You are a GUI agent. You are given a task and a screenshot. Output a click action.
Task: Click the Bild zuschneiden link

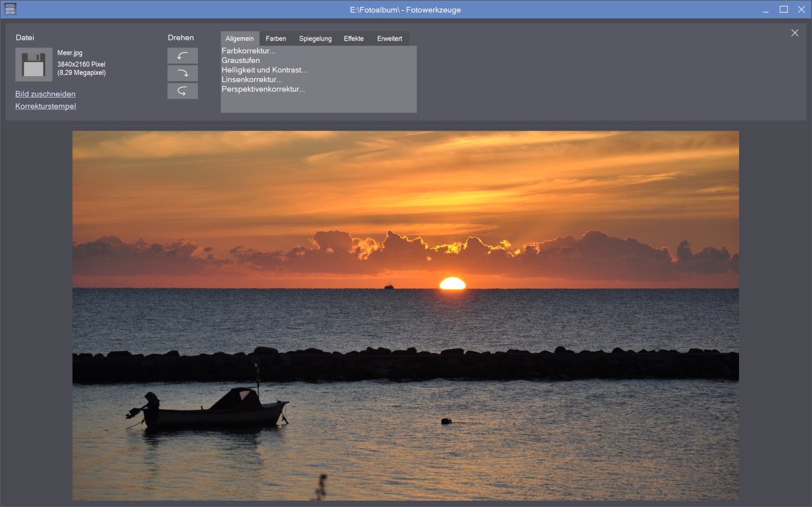pos(45,94)
